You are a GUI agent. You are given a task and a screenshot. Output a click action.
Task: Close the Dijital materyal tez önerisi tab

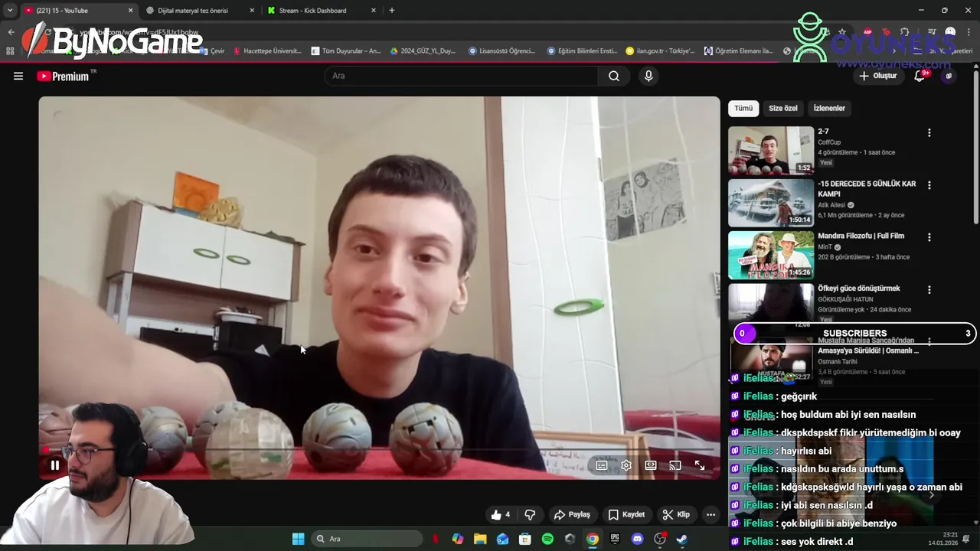pos(252,11)
